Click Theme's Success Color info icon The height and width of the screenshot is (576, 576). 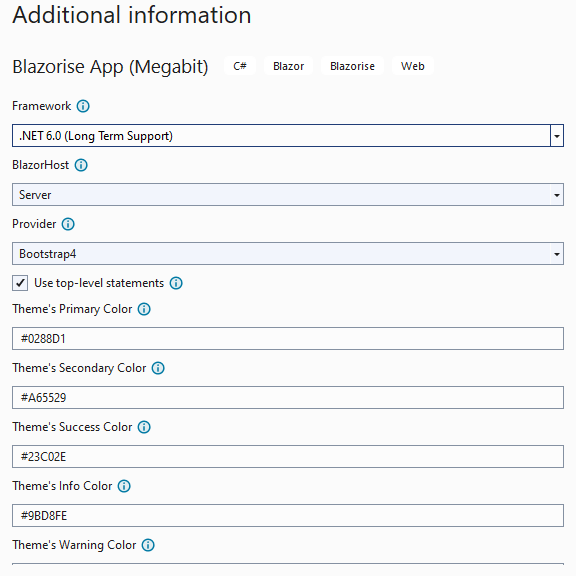144,427
